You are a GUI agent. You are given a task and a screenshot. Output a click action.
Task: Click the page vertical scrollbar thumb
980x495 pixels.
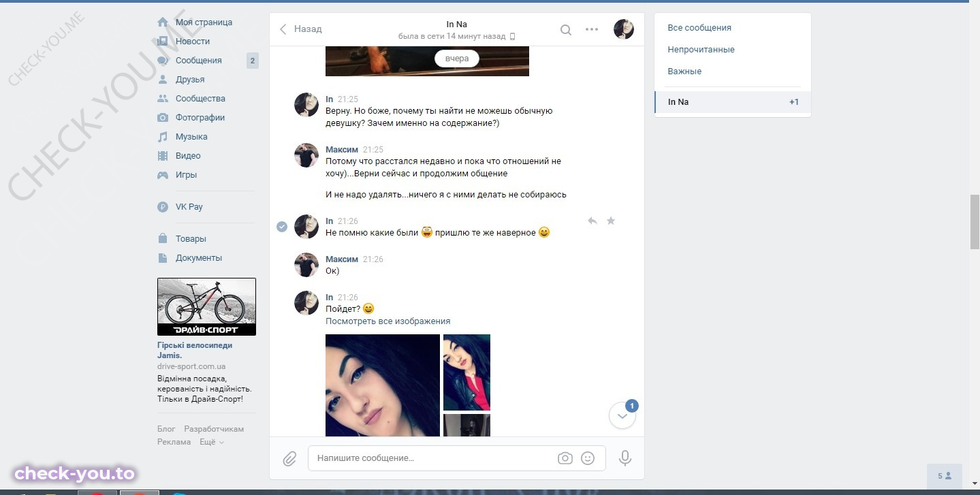pos(974,223)
